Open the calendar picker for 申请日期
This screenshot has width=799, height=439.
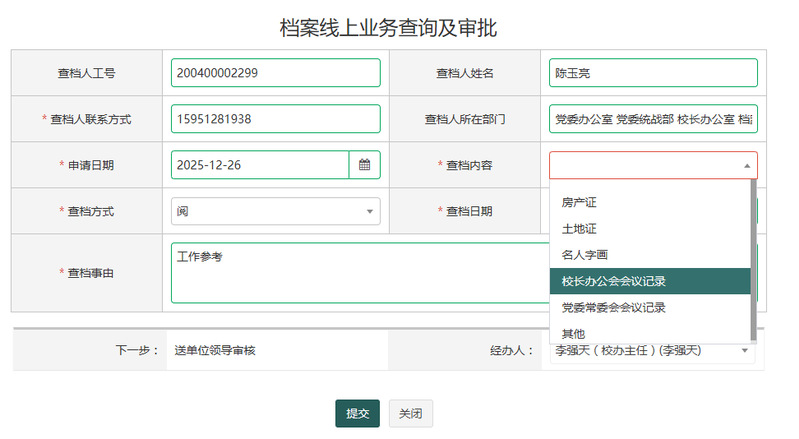(364, 165)
